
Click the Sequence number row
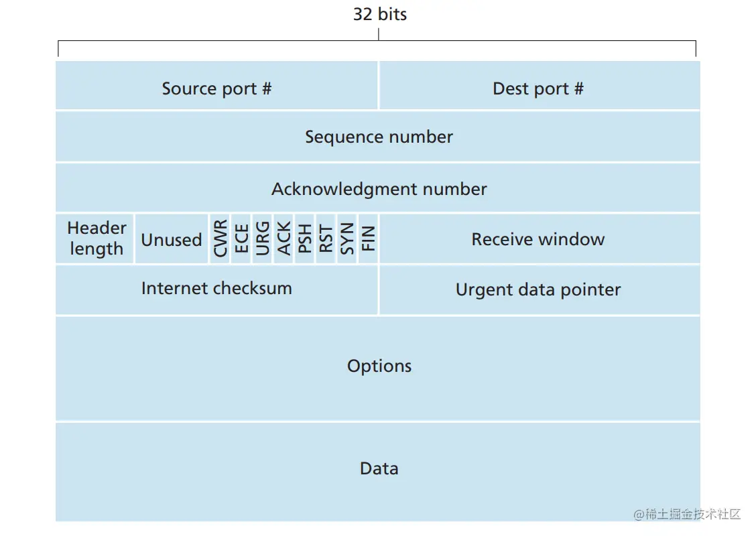[x=378, y=137]
